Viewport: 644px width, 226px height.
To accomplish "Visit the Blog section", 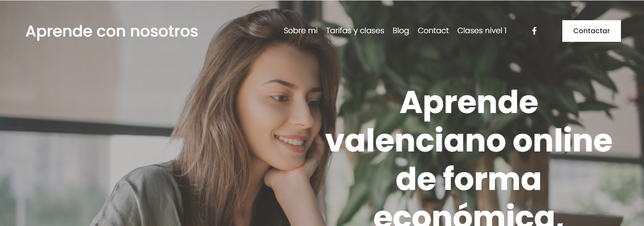I will [401, 31].
